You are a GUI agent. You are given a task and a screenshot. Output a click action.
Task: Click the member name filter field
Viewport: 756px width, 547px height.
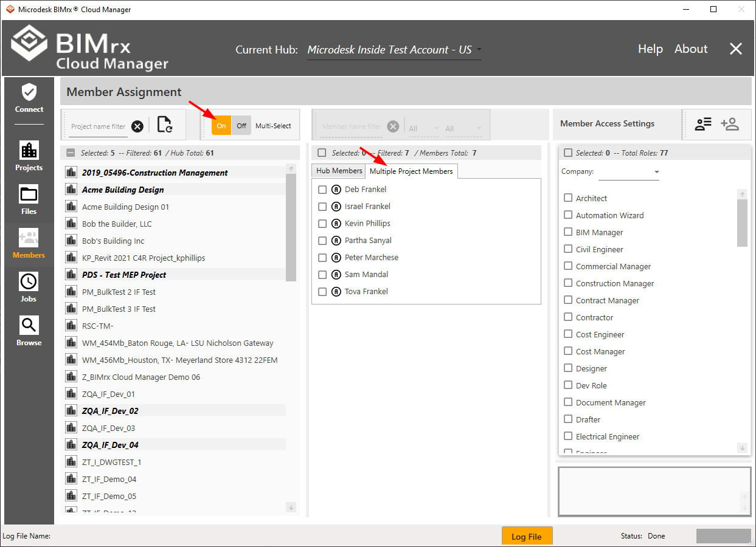pyautogui.click(x=352, y=126)
